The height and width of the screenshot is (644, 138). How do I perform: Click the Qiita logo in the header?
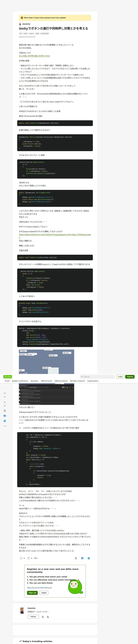pos(8,377)
